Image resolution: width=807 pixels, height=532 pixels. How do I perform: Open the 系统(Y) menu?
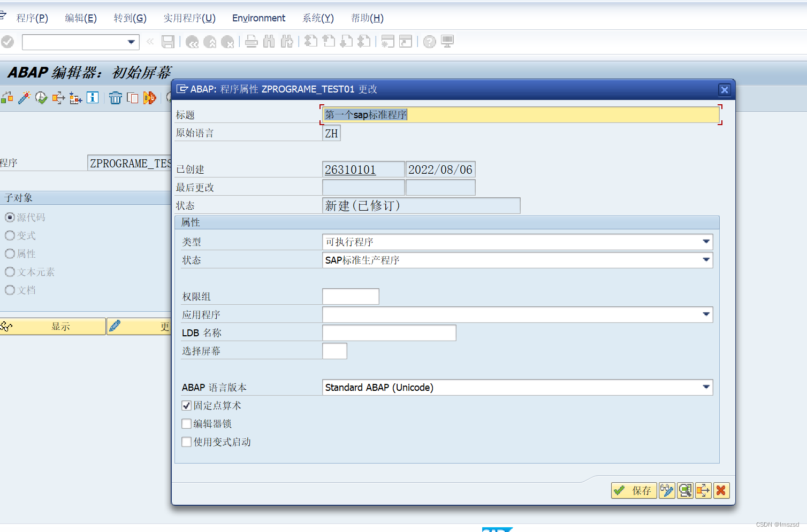pos(318,18)
